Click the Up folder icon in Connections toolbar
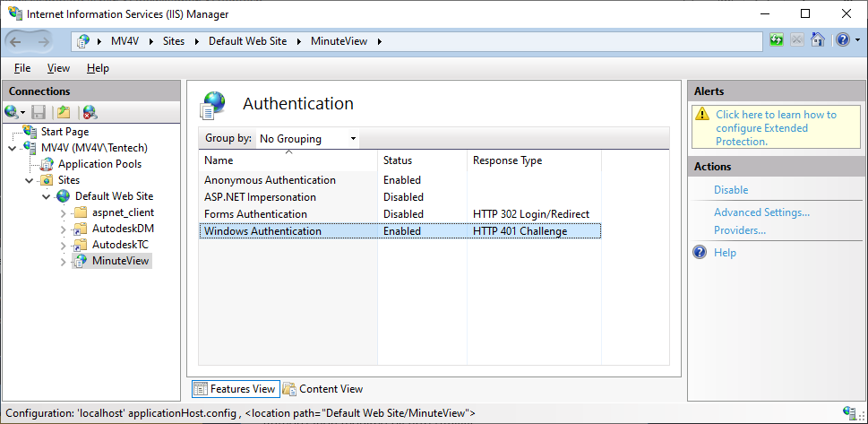This screenshot has height=424, width=868. click(63, 113)
